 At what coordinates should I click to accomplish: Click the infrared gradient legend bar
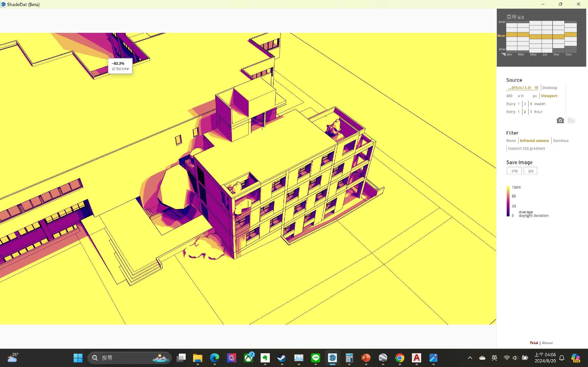tap(508, 201)
